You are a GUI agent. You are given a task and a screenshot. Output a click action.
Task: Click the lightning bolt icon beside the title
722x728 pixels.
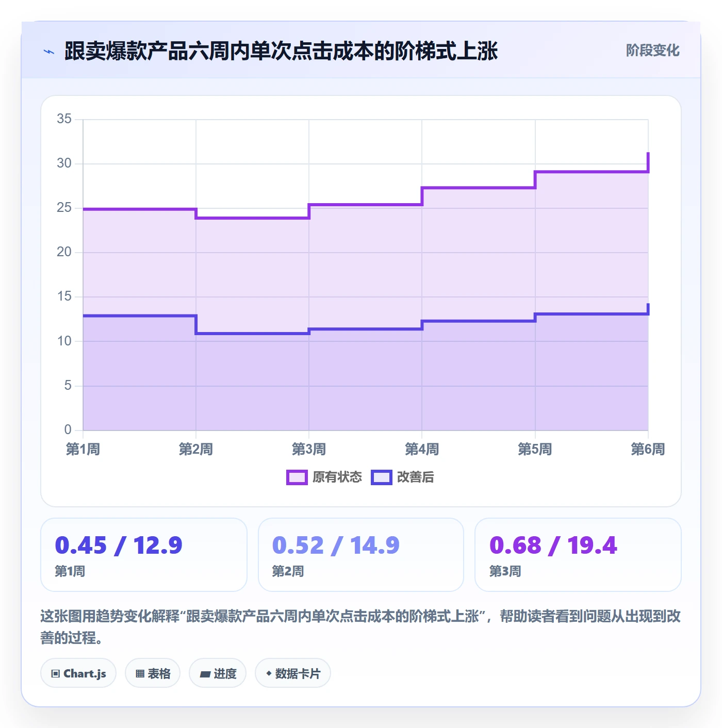tap(49, 52)
